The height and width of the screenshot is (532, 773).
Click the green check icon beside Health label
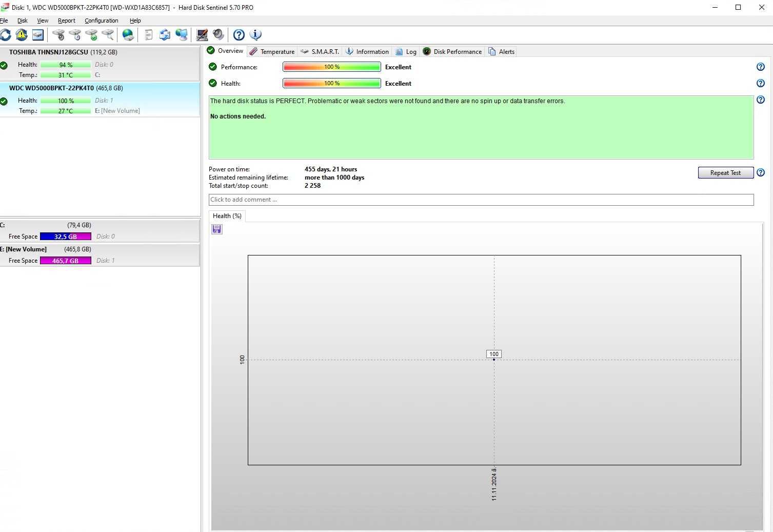point(213,83)
